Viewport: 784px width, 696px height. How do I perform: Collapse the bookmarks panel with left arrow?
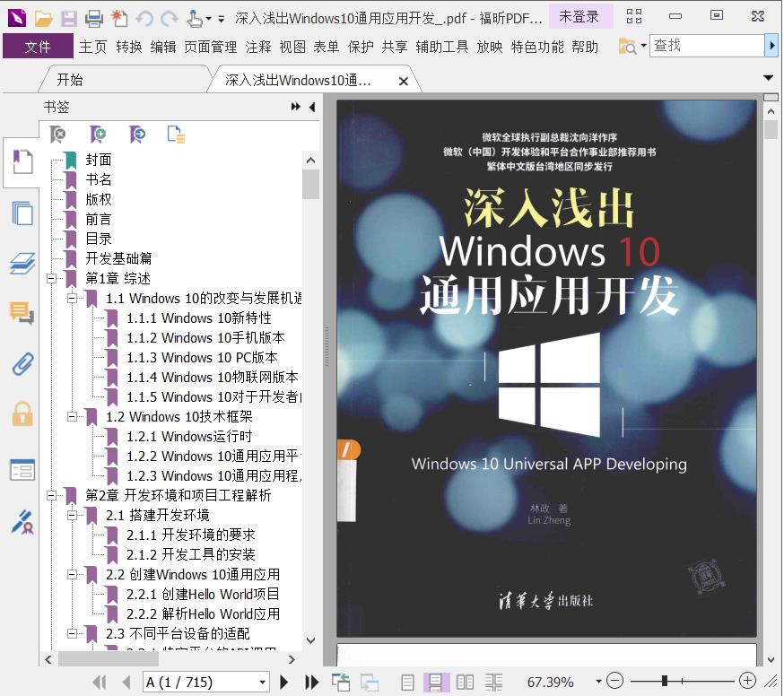pos(312,107)
